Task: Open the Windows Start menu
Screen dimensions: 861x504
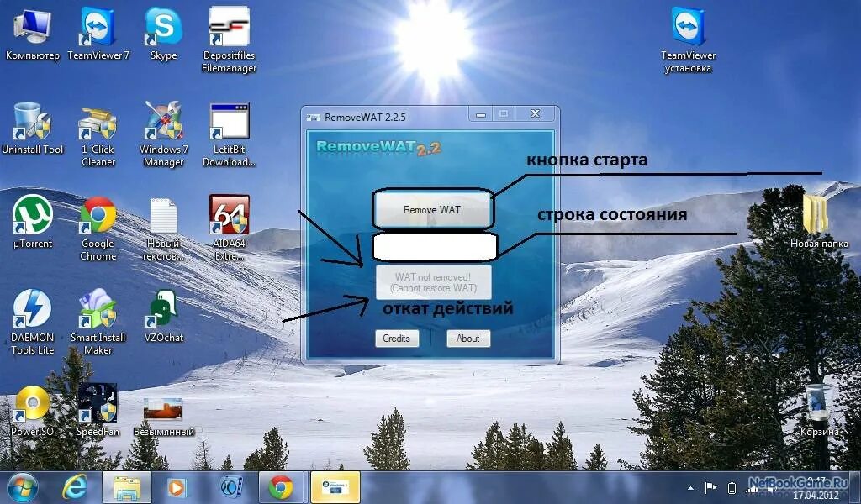Action: [23, 487]
